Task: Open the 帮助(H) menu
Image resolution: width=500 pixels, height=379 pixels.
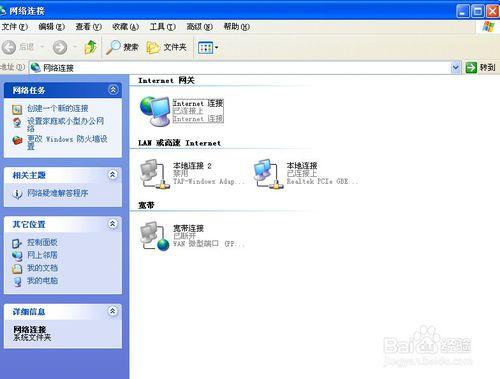Action: [236, 27]
